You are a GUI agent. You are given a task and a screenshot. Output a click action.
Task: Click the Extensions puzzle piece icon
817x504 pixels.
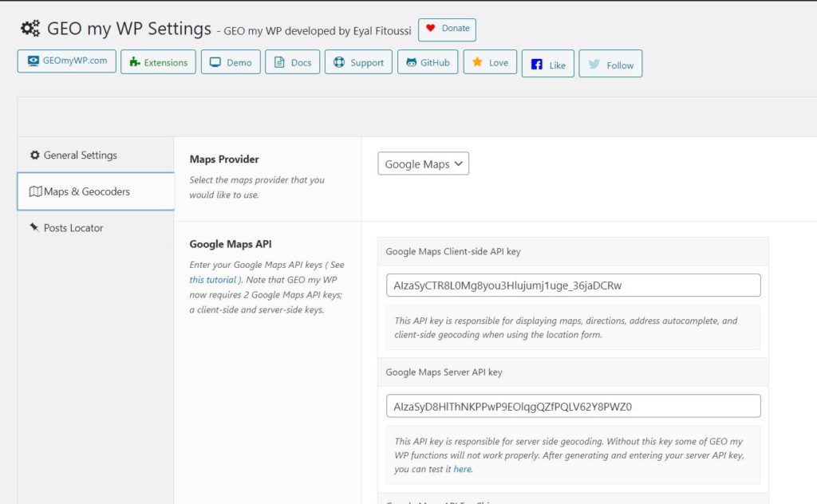pos(134,62)
